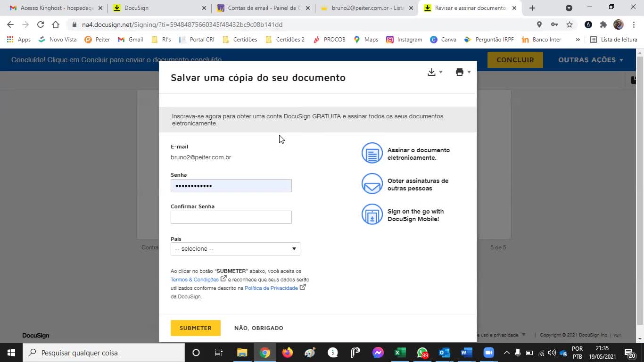Viewport: 644px width, 362px height.
Task: Click the location pin icon in address bar
Action: tap(539, 25)
